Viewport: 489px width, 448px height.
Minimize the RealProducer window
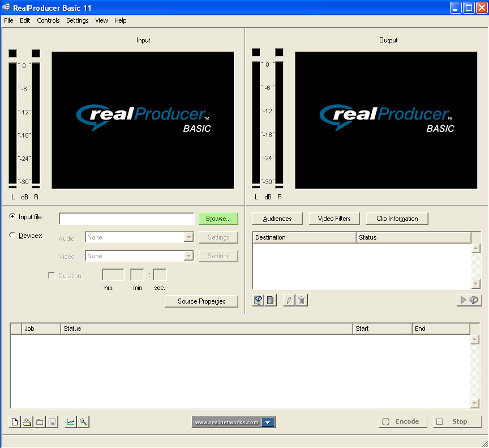pyautogui.click(x=456, y=7)
